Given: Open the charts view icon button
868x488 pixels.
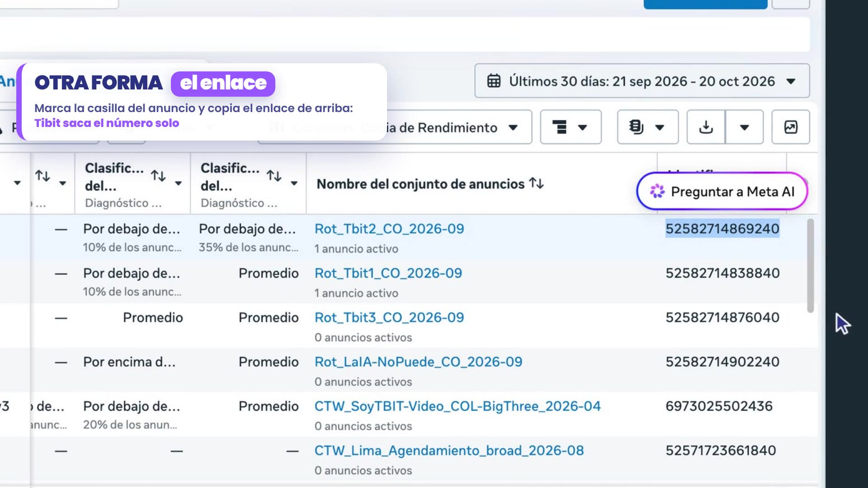Looking at the screenshot, I should pos(791,127).
